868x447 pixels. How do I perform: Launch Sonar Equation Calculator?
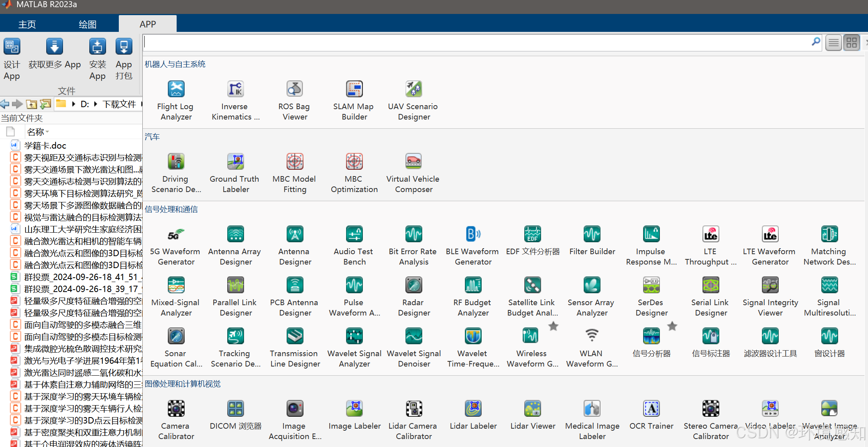(x=176, y=347)
